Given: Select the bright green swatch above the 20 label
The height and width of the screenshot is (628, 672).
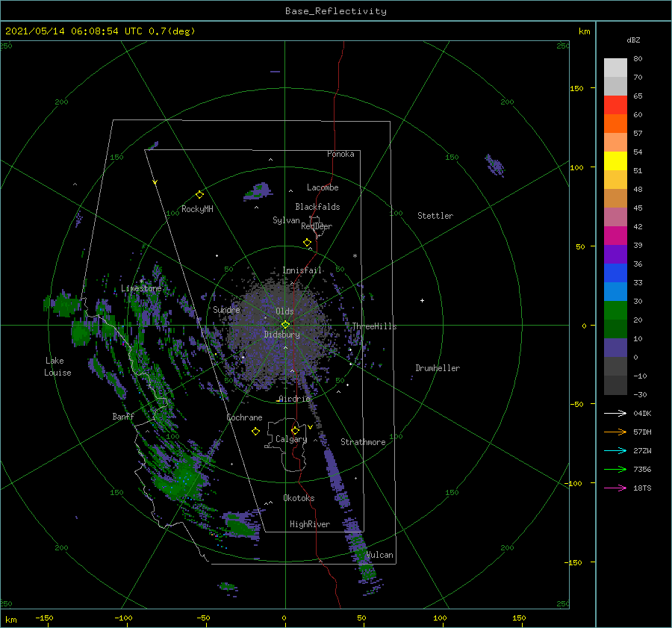Looking at the screenshot, I should pos(615,311).
